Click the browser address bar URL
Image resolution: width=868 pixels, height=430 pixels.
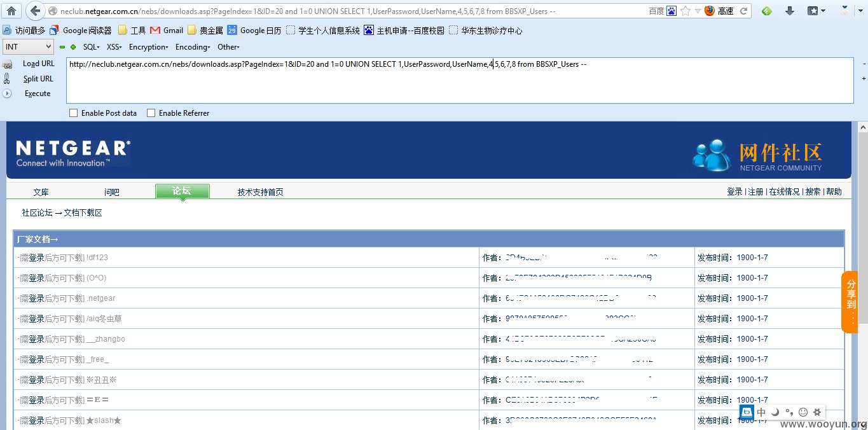[308, 11]
